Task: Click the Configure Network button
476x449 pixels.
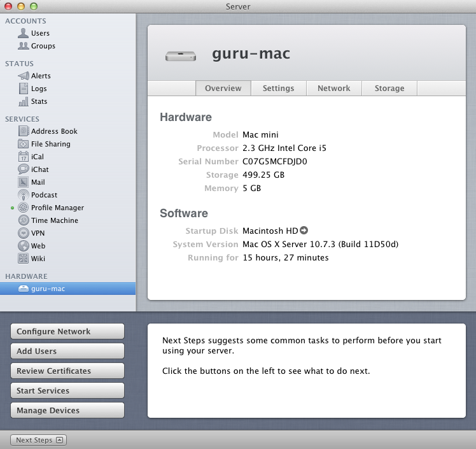Action: coord(67,331)
